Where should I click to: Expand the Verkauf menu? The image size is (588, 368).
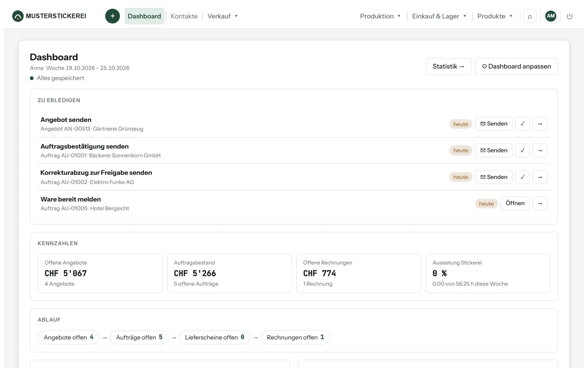click(222, 16)
